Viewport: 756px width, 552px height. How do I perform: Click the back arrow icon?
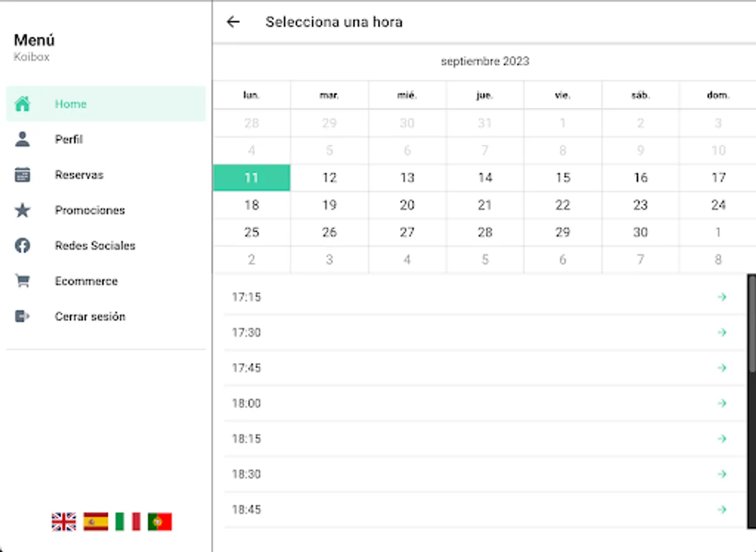pos(233,22)
